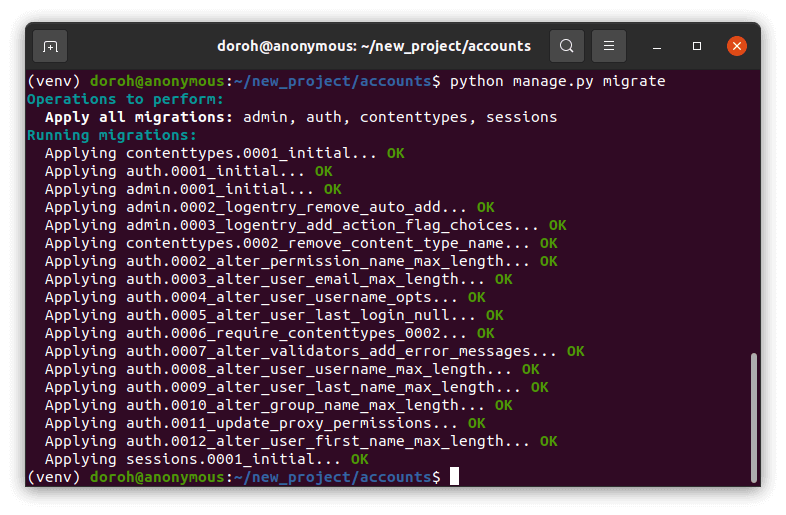Click the 'Running migrations:' heading

111,135
